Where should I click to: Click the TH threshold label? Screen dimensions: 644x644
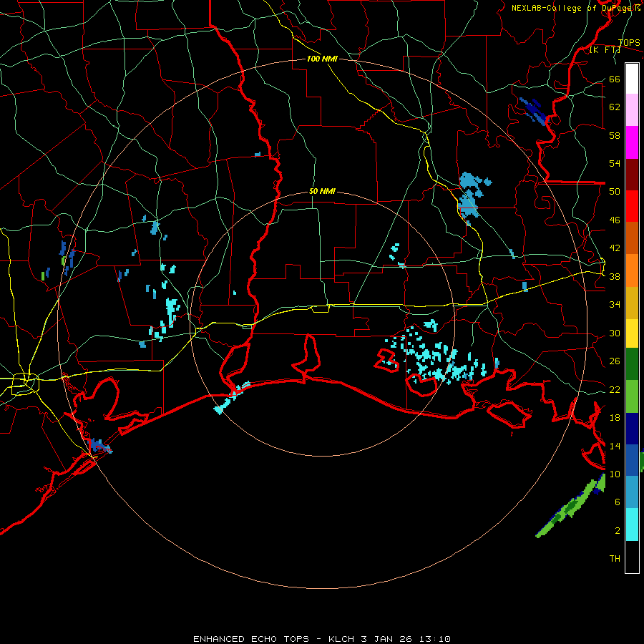(x=615, y=558)
